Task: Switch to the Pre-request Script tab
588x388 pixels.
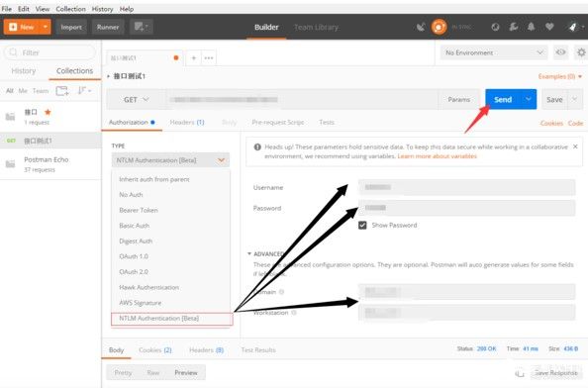Action: point(277,122)
